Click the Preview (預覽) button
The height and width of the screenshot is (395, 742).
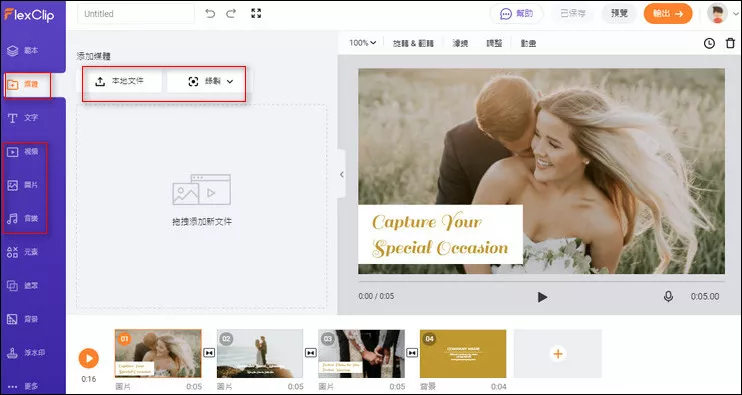[619, 14]
